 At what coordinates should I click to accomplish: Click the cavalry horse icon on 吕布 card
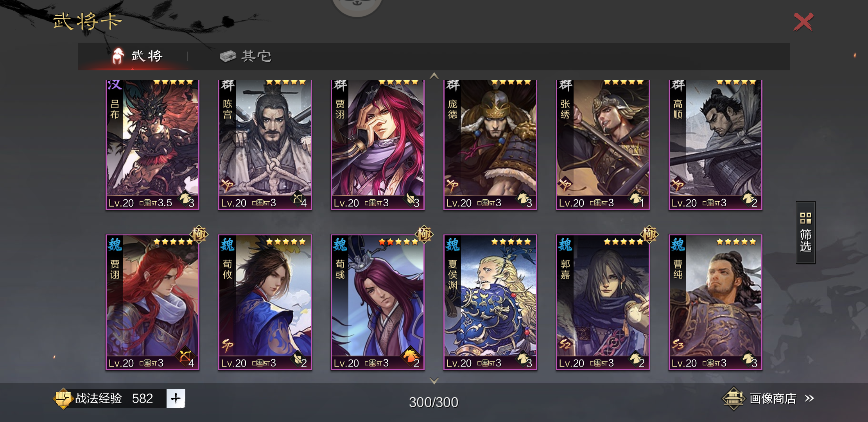pyautogui.click(x=185, y=198)
